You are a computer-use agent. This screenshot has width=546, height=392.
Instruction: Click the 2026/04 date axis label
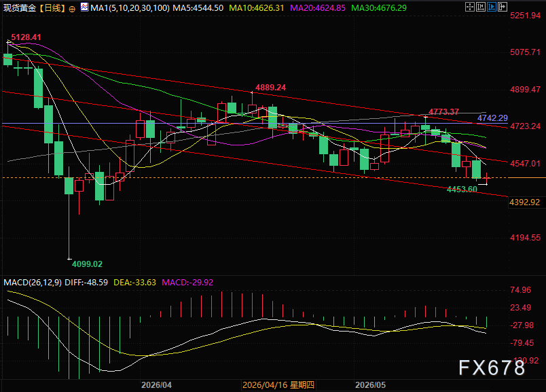pos(156,385)
